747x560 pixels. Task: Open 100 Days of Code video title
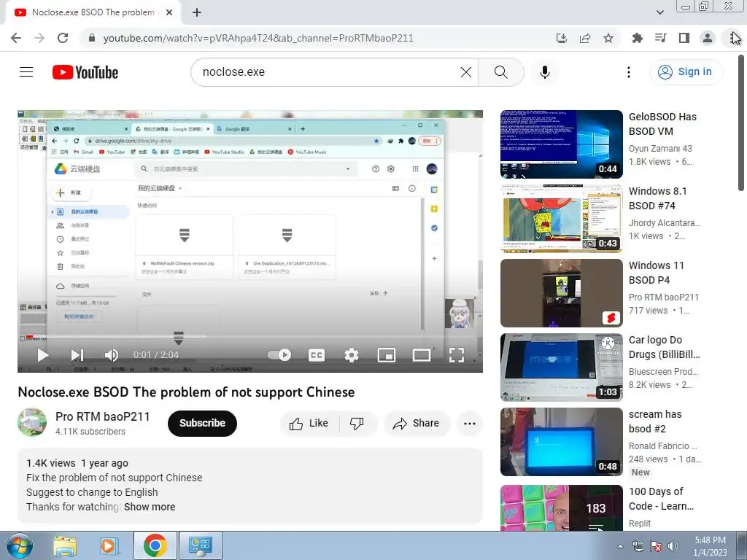coord(661,499)
